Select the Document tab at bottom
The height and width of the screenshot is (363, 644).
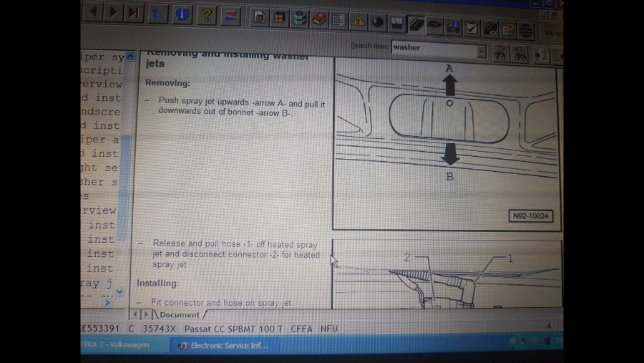click(180, 314)
